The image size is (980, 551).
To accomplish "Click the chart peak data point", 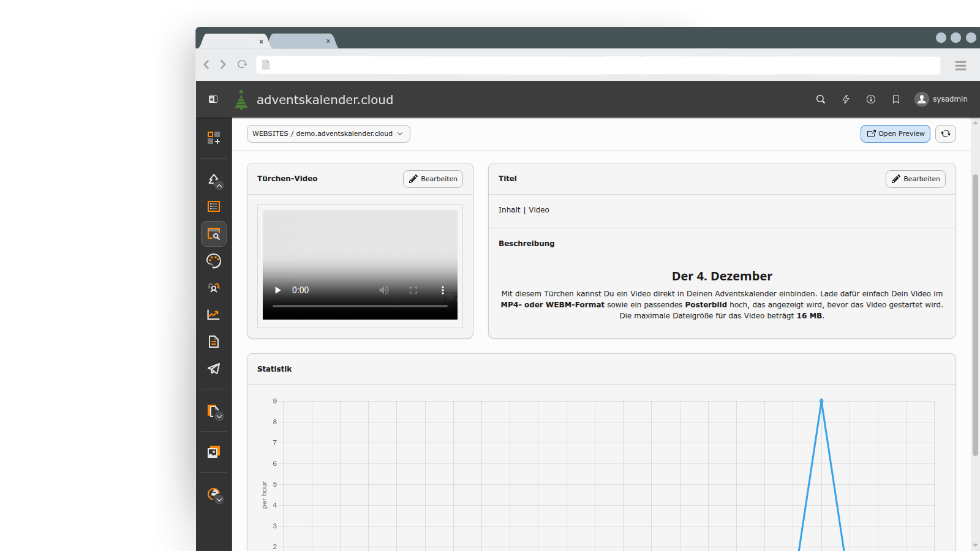I will click(x=821, y=401).
